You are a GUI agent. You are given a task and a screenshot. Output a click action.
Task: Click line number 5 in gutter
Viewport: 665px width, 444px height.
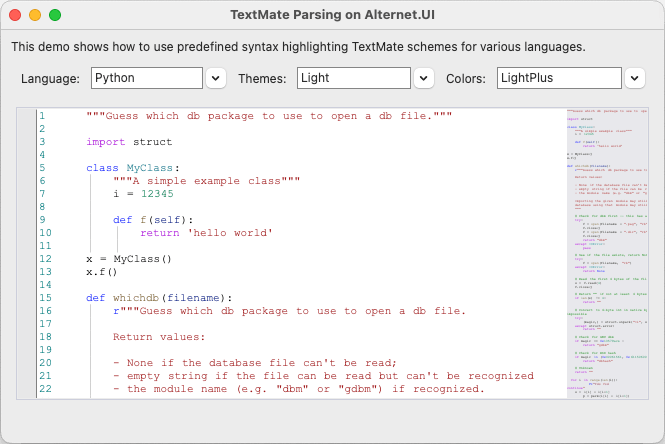42,167
